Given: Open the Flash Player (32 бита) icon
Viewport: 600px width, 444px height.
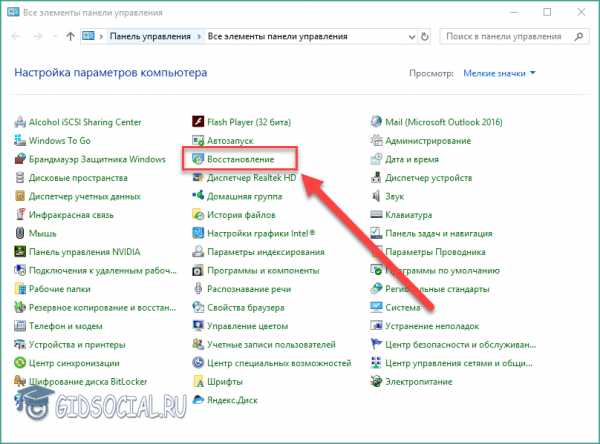Looking at the screenshot, I should (198, 122).
